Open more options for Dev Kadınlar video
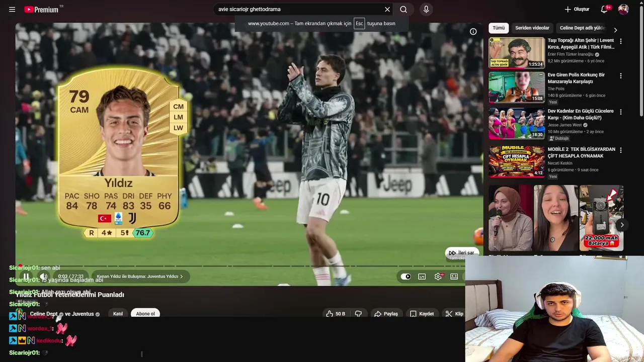 (x=620, y=112)
